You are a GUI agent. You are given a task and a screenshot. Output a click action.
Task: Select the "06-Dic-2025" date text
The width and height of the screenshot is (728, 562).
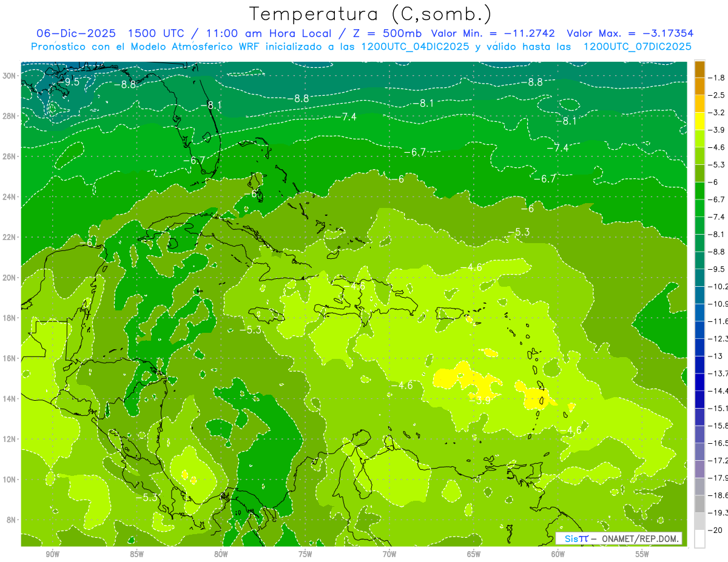(x=76, y=33)
